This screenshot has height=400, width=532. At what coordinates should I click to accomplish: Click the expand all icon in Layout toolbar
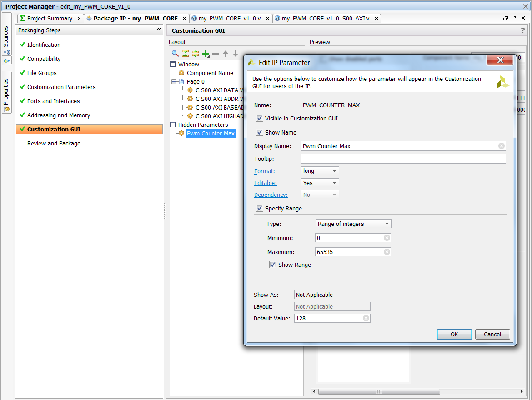[196, 54]
